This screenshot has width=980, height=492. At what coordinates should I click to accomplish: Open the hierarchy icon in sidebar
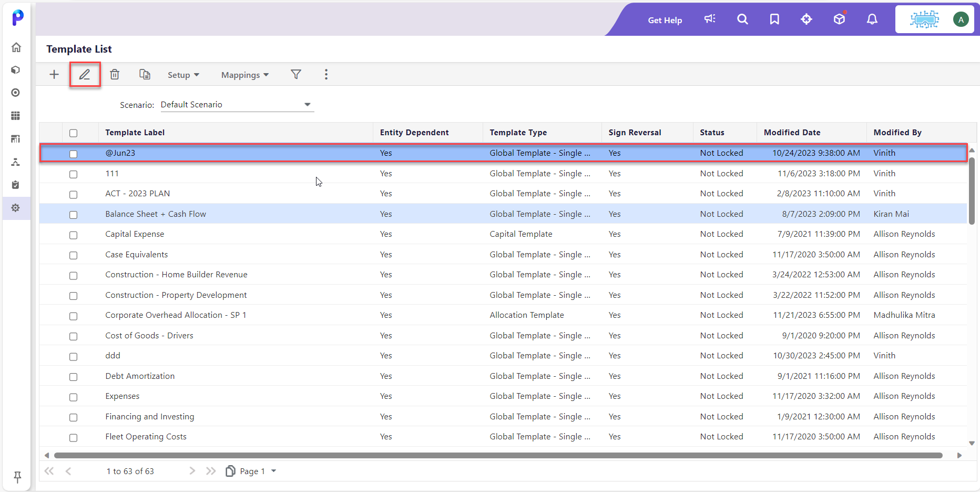16,162
